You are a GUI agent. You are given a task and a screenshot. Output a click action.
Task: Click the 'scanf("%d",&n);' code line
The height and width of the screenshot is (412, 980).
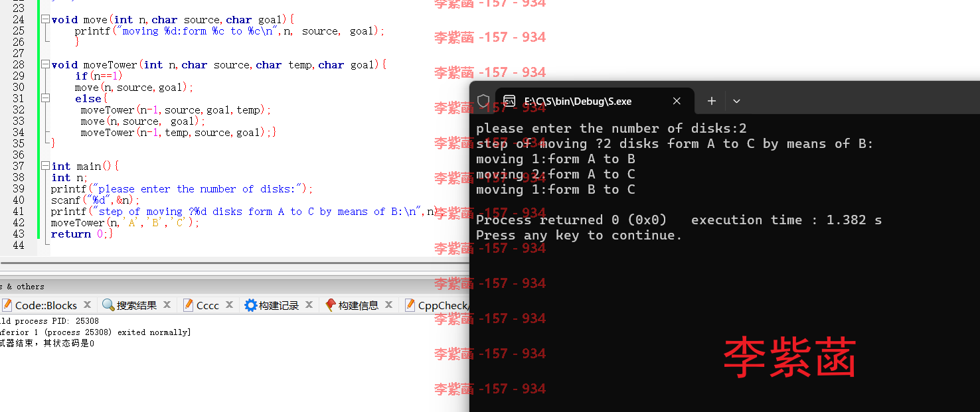(x=96, y=200)
